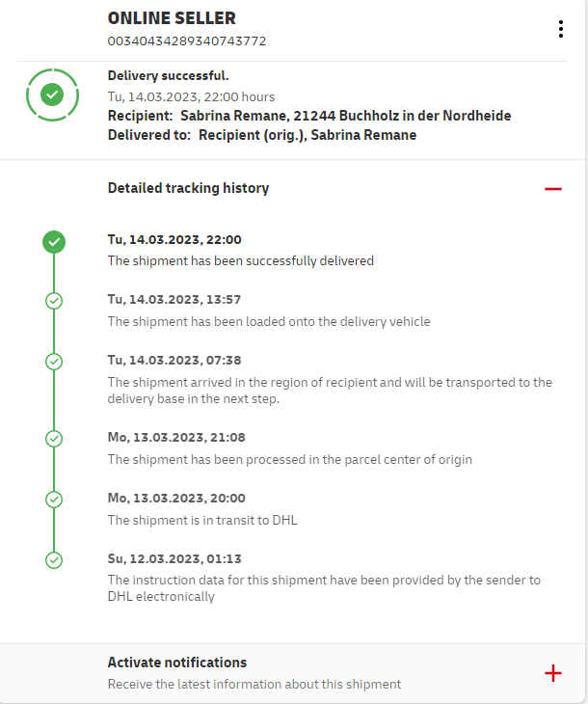Click the delivery successful checkmark icon
The height and width of the screenshot is (704, 588).
53,95
